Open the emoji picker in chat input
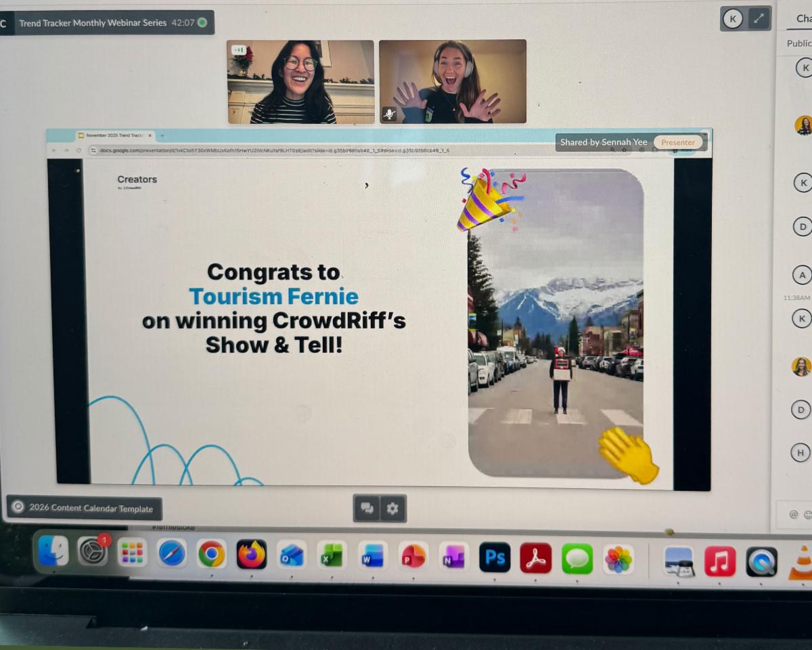Viewport: 812px width, 650px height. 807,515
